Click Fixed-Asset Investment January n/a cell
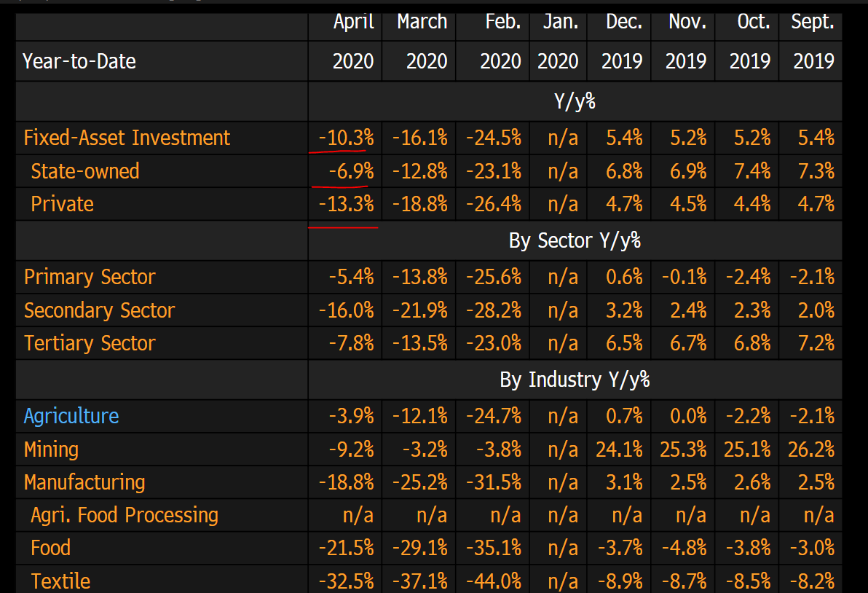 pyautogui.click(x=563, y=137)
